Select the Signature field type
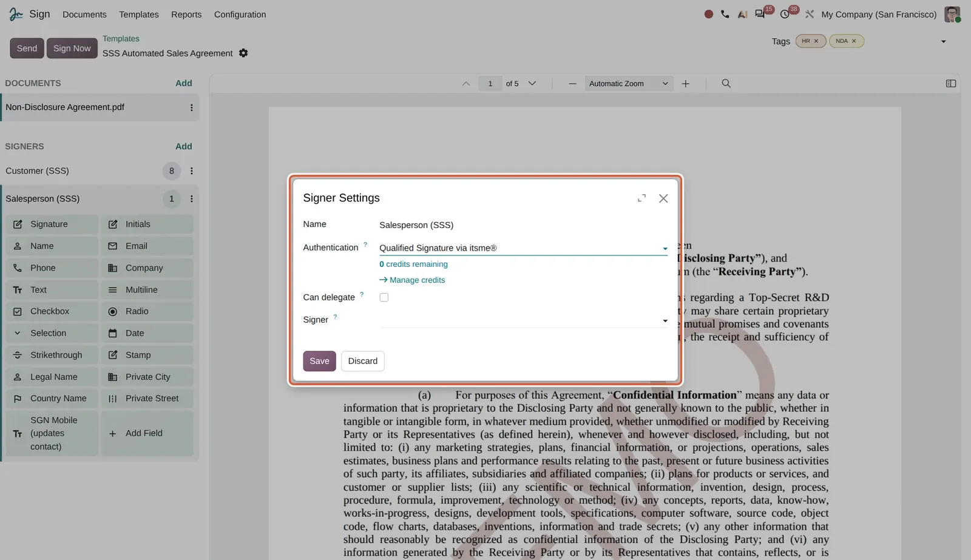Image resolution: width=971 pixels, height=560 pixels. coord(52,224)
